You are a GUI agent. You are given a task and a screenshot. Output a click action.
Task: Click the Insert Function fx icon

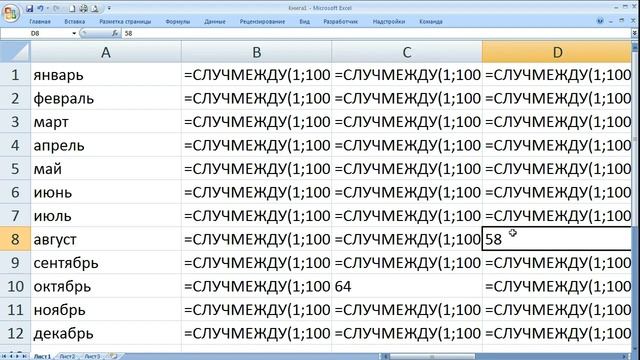[x=115, y=33]
